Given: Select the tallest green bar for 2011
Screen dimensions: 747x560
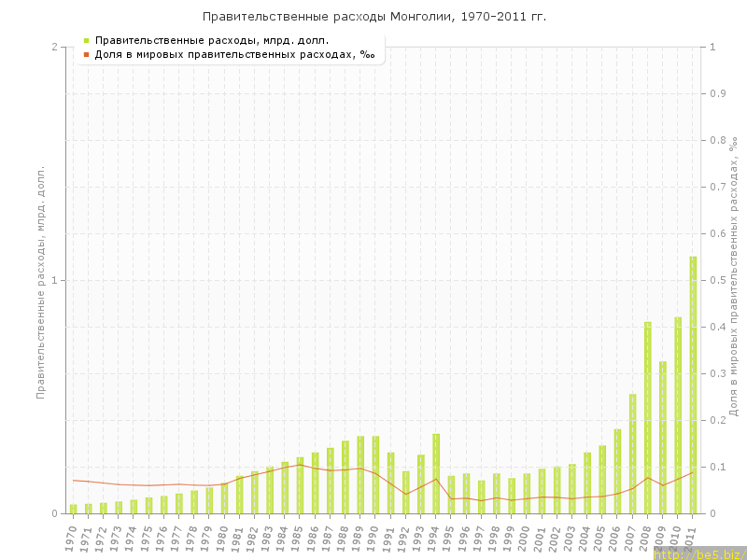Looking at the screenshot, I should [x=693, y=385].
